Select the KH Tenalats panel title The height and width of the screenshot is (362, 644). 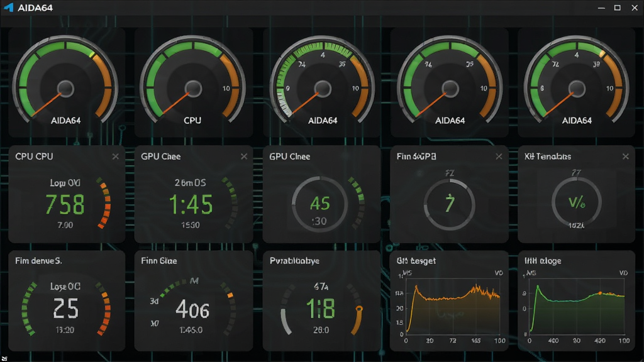[548, 156]
